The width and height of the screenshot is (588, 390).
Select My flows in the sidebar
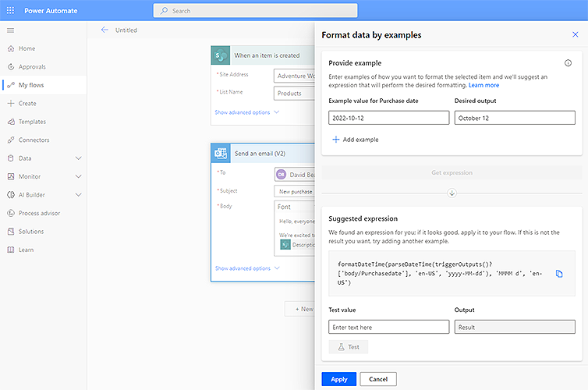coord(43,85)
